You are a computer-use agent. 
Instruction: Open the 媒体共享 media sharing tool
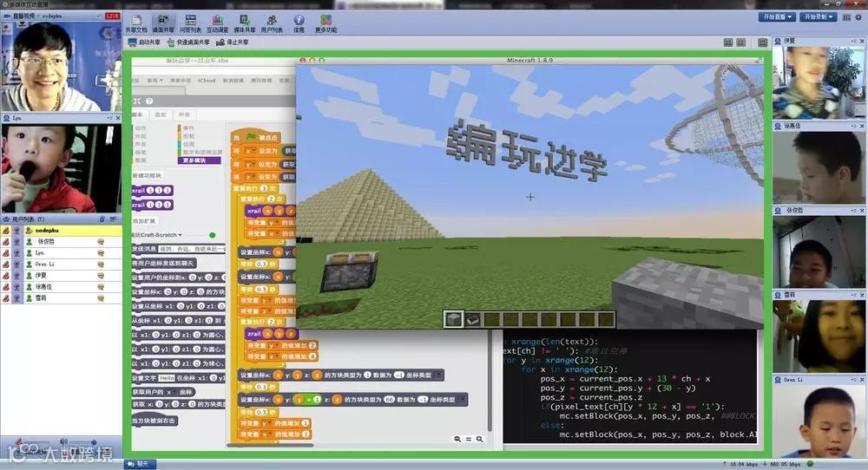click(244, 23)
